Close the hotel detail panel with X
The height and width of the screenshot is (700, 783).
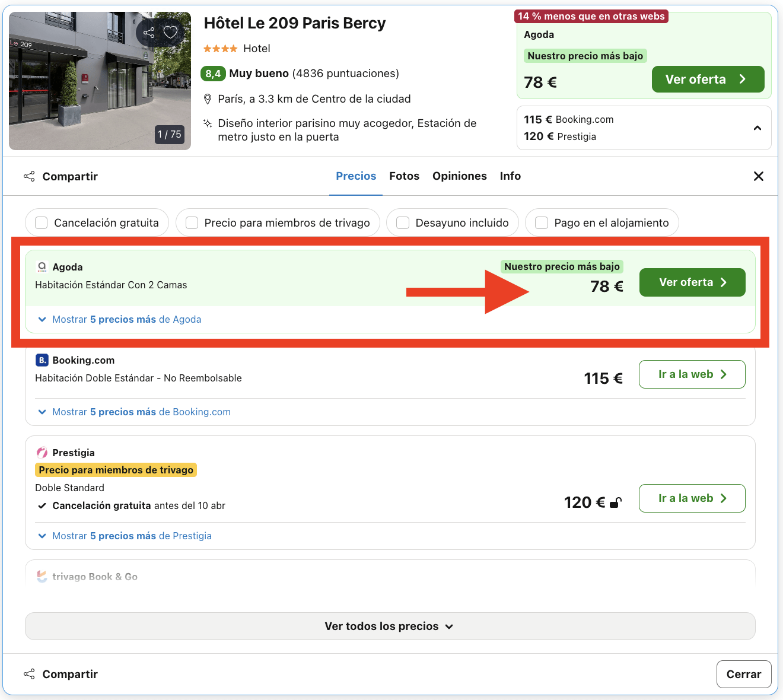758,176
